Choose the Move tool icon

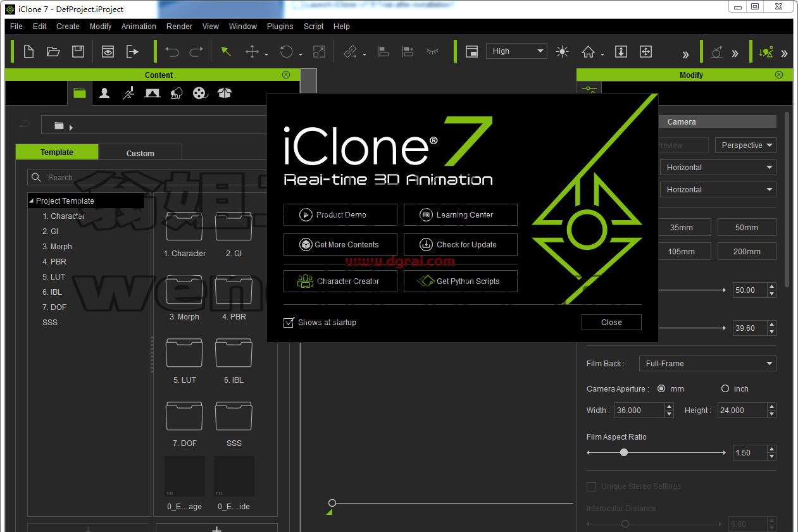[252, 52]
